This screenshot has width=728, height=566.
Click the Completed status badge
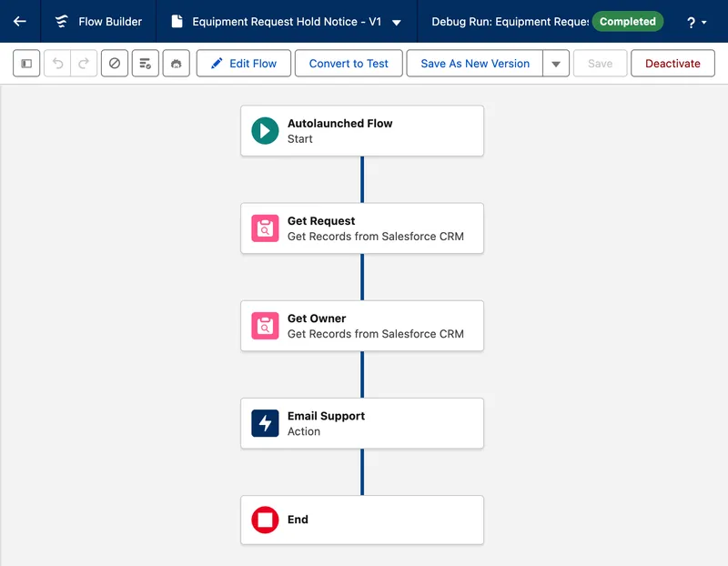click(x=628, y=21)
